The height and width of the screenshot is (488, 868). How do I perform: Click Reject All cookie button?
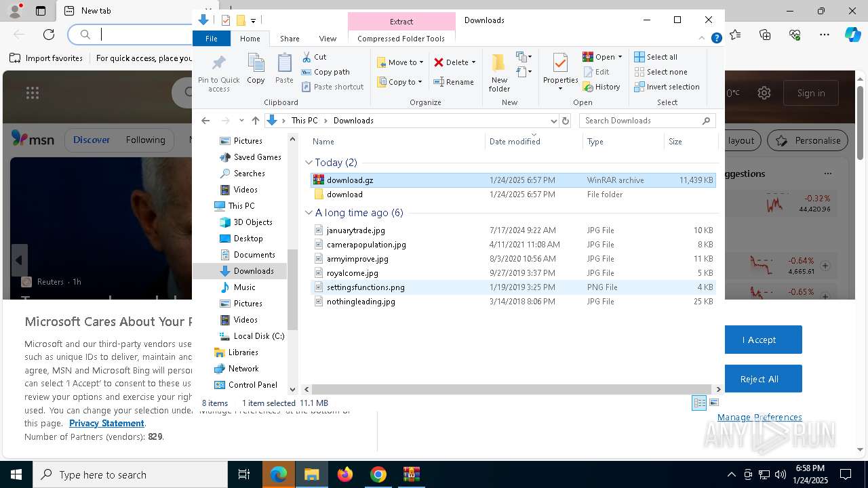(x=759, y=379)
